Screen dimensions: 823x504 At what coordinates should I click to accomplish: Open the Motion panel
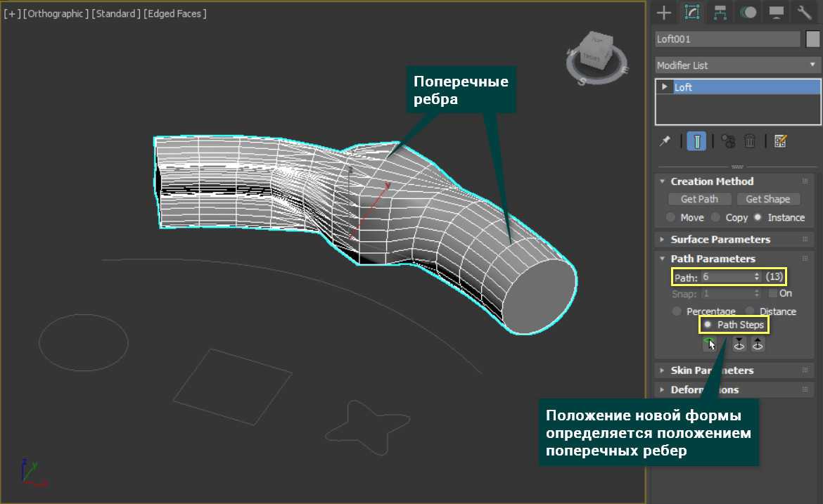click(x=748, y=12)
